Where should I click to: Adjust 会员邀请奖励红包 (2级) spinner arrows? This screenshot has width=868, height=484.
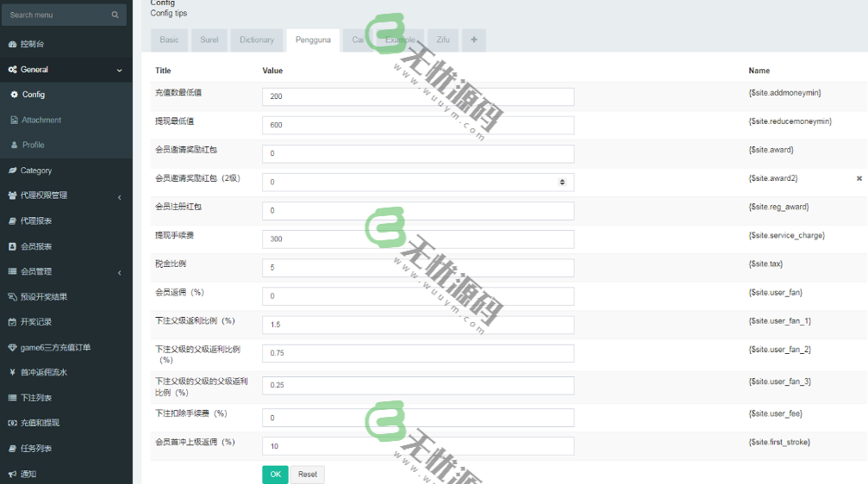point(562,182)
